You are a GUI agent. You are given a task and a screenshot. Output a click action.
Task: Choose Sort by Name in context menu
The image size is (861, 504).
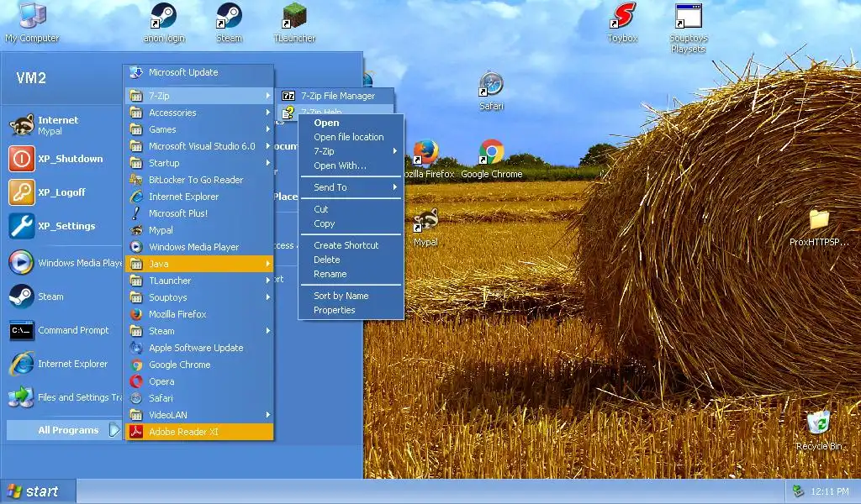[351, 297]
